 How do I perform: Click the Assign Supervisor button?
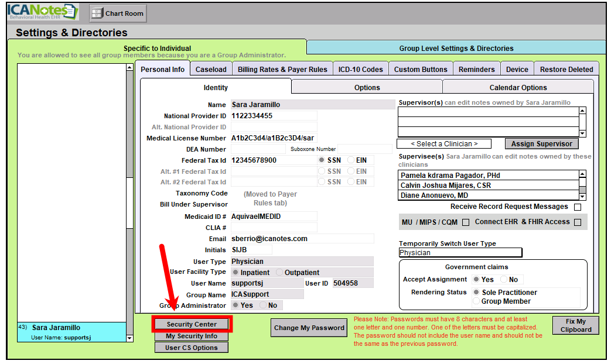pyautogui.click(x=541, y=144)
